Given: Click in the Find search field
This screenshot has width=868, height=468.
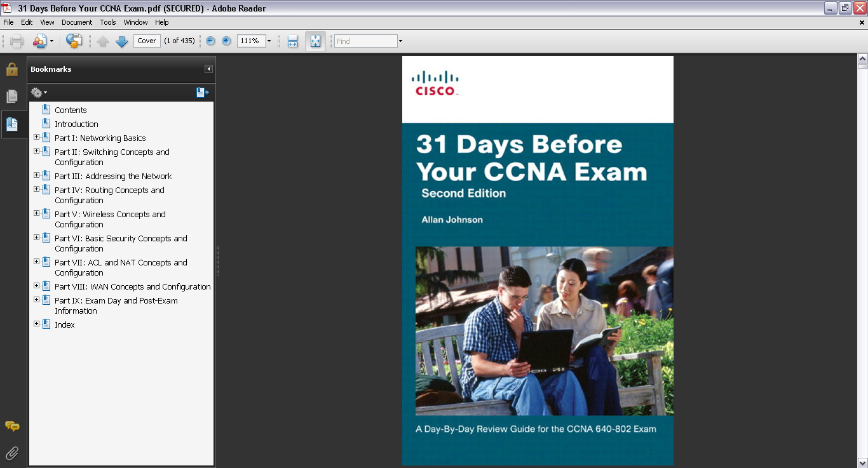Looking at the screenshot, I should click(365, 41).
